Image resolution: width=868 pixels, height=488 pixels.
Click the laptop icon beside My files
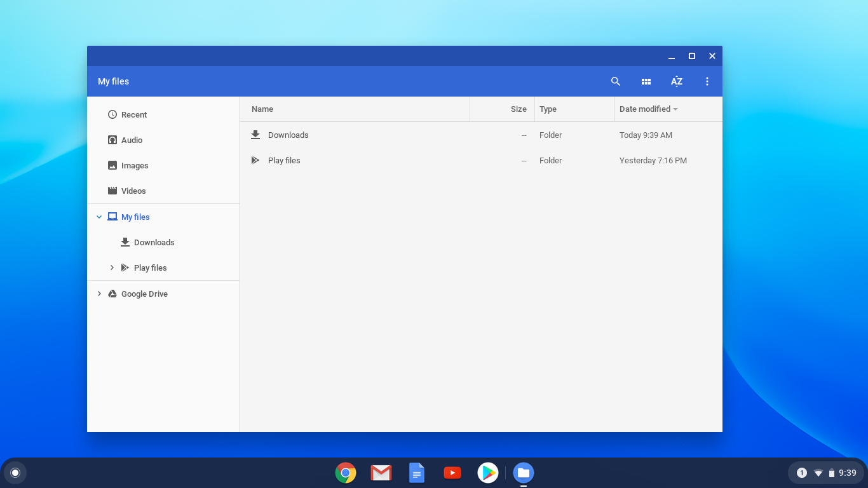(x=112, y=217)
